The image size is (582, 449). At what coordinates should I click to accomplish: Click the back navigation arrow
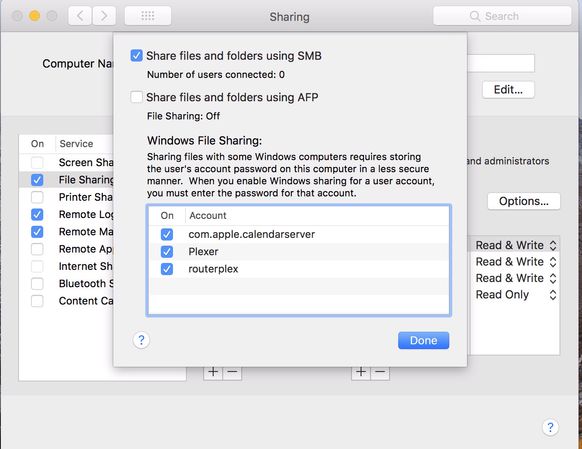[x=80, y=16]
